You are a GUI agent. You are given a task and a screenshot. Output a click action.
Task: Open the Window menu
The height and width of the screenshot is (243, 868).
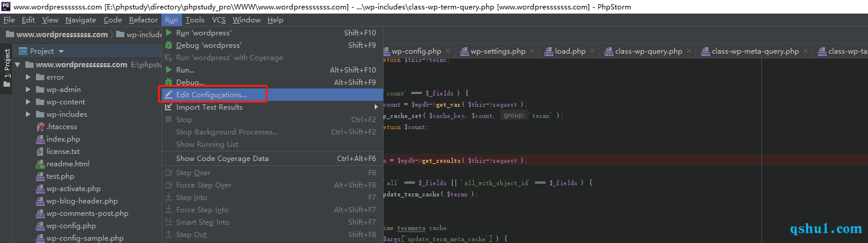[246, 20]
